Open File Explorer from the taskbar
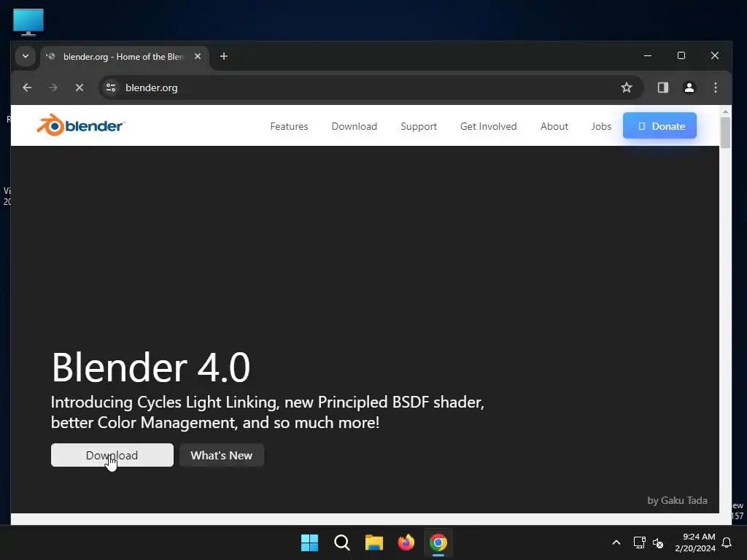The image size is (747, 560). [x=374, y=542]
